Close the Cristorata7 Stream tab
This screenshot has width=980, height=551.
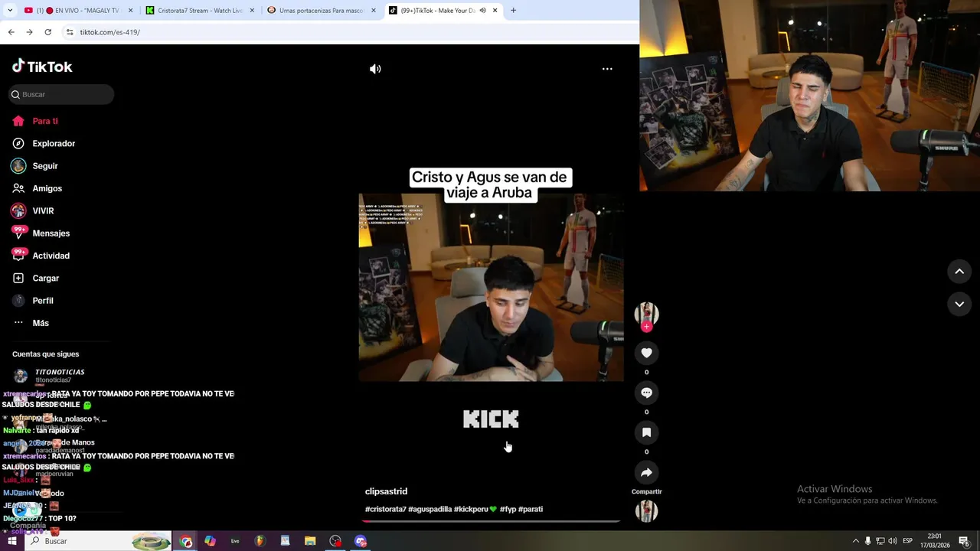coord(252,11)
